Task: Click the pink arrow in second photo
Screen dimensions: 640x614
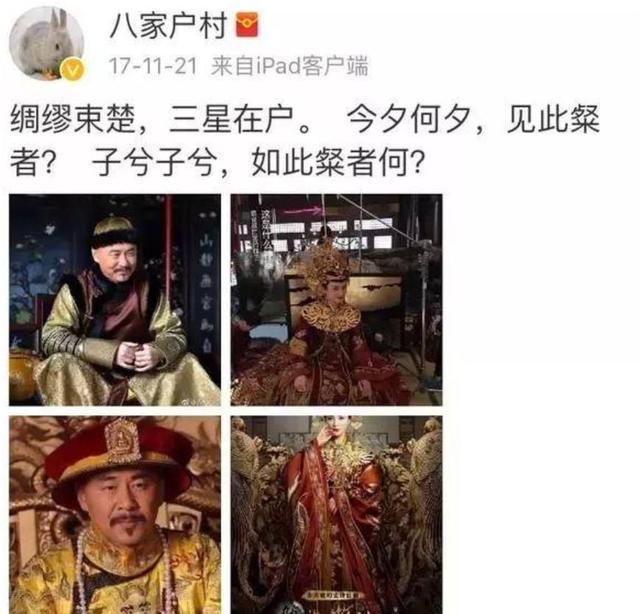Action: (303, 211)
